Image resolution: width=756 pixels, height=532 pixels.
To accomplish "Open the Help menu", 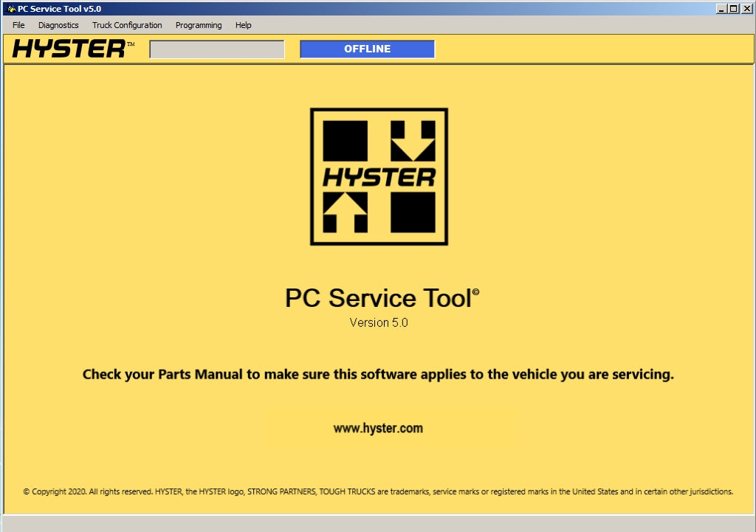I will [244, 25].
